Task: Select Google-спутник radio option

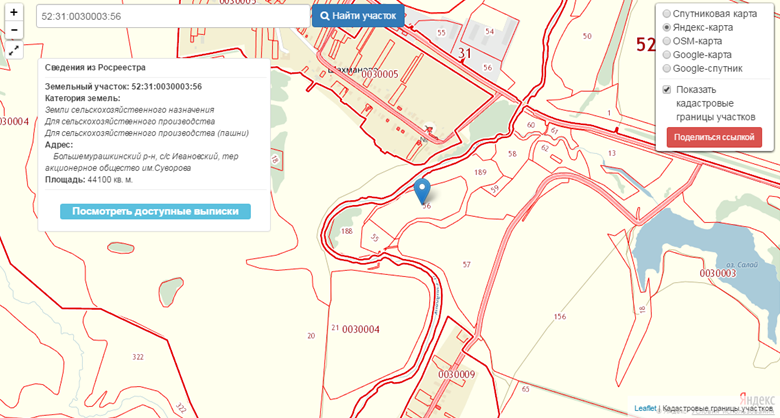Action: [x=667, y=69]
